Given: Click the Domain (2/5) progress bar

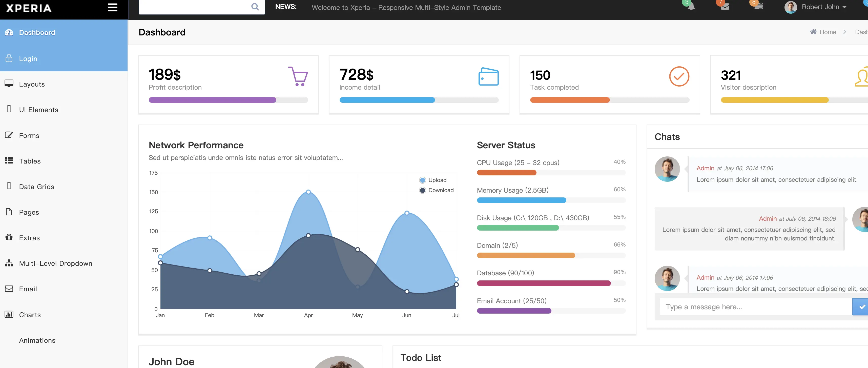Looking at the screenshot, I should tap(551, 255).
